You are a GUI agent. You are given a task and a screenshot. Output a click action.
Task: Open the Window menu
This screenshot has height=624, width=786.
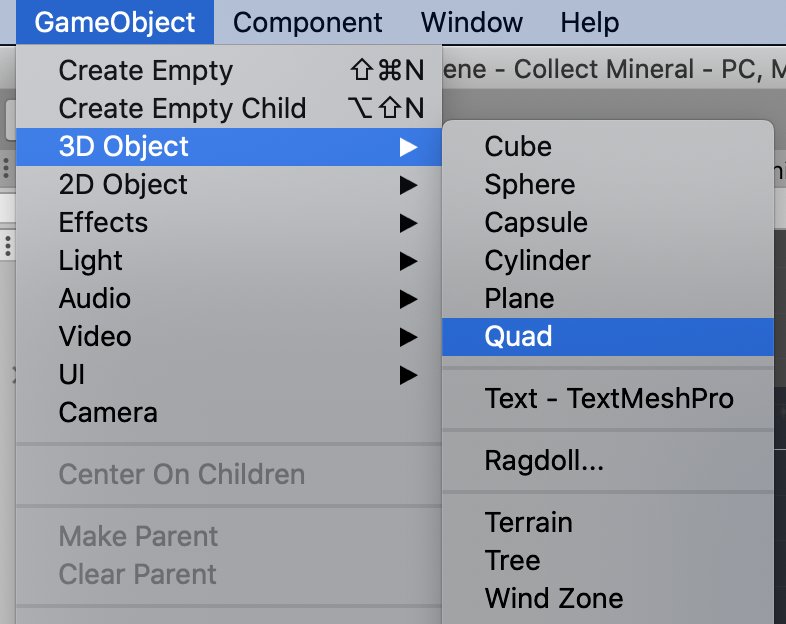[471, 22]
